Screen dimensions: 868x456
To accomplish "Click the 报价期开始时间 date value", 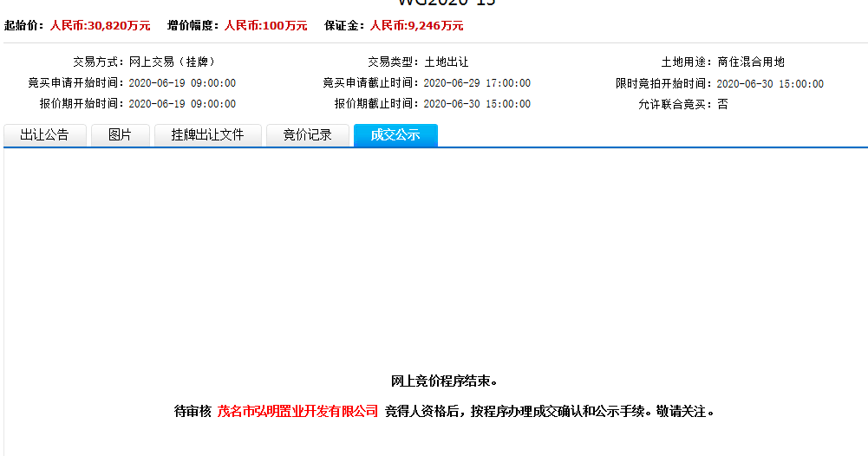I will point(182,104).
